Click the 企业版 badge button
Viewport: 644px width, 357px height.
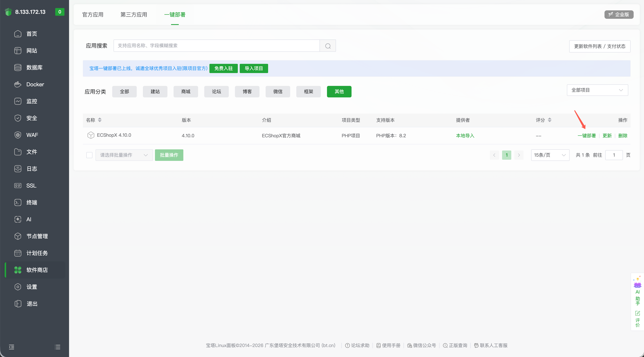pyautogui.click(x=619, y=15)
